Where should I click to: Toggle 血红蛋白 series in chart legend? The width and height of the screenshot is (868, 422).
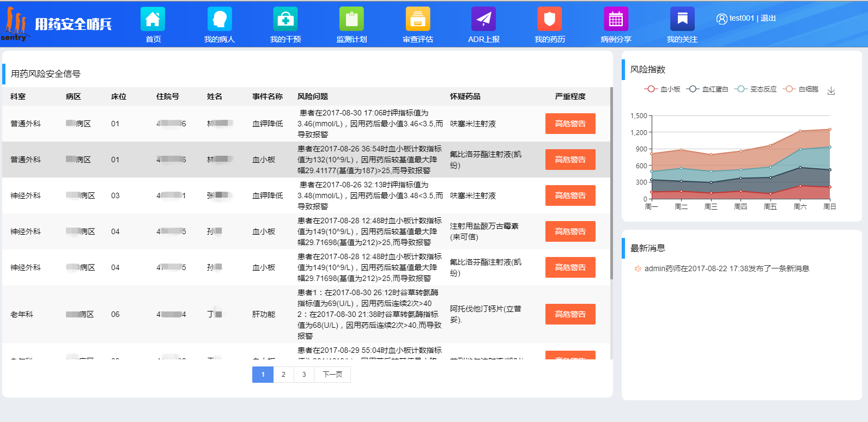click(707, 89)
